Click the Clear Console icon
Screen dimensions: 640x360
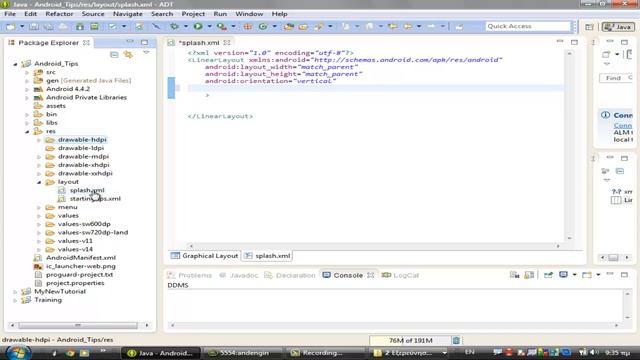click(x=514, y=275)
